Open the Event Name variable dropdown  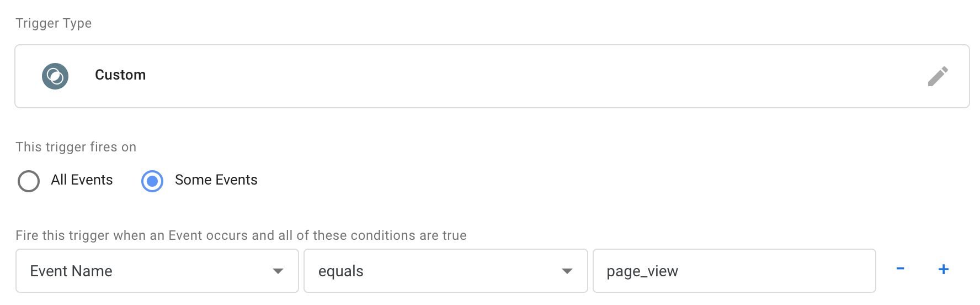click(x=157, y=271)
